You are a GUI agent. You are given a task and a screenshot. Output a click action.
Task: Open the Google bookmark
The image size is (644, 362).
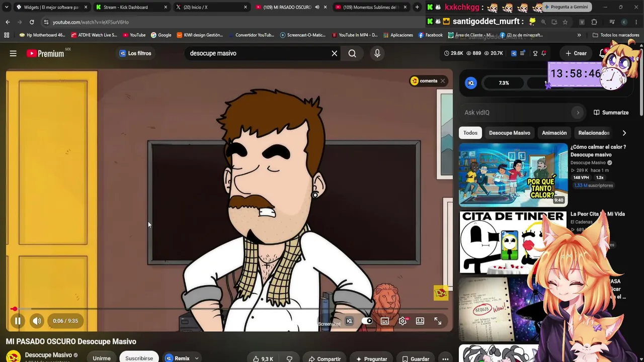coord(162,35)
